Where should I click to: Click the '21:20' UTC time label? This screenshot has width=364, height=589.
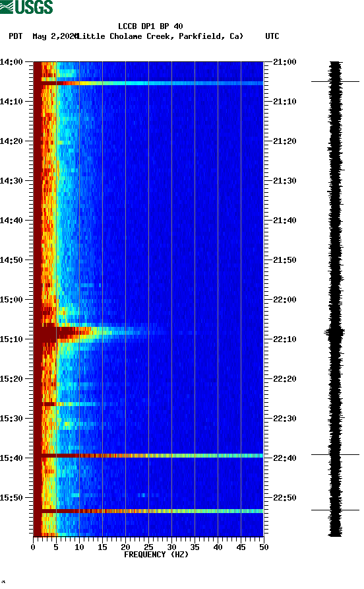coord(285,141)
